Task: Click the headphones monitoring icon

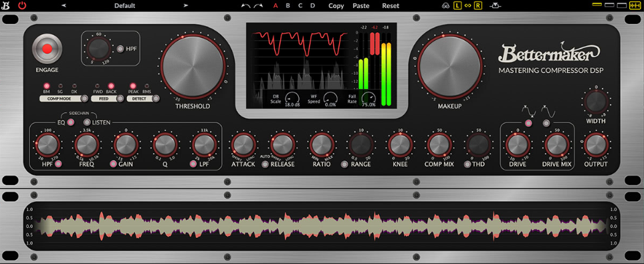Action: click(x=445, y=6)
